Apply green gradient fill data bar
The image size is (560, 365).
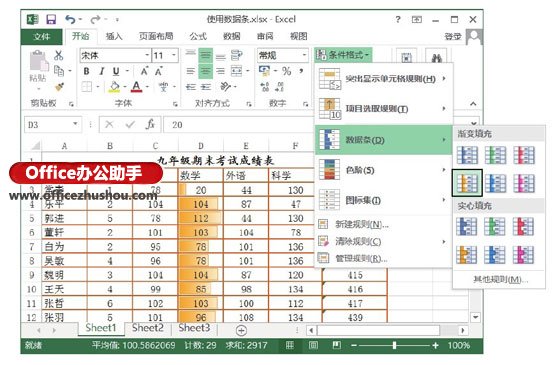[495, 155]
